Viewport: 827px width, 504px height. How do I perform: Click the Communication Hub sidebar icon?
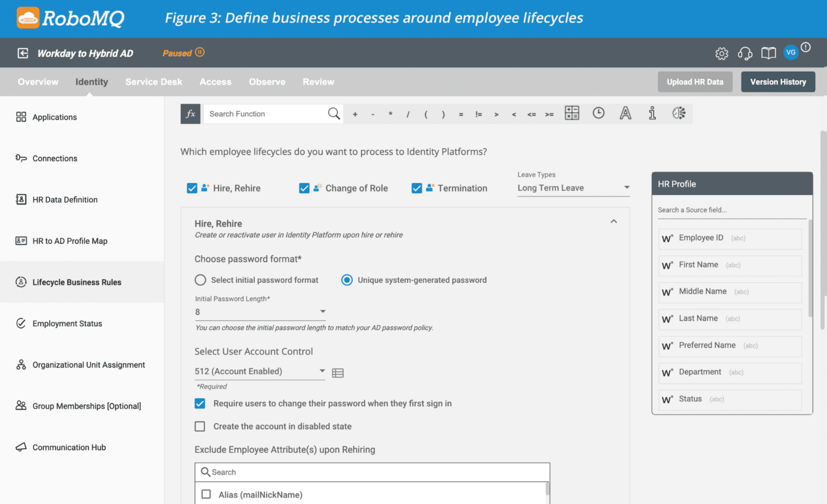21,447
